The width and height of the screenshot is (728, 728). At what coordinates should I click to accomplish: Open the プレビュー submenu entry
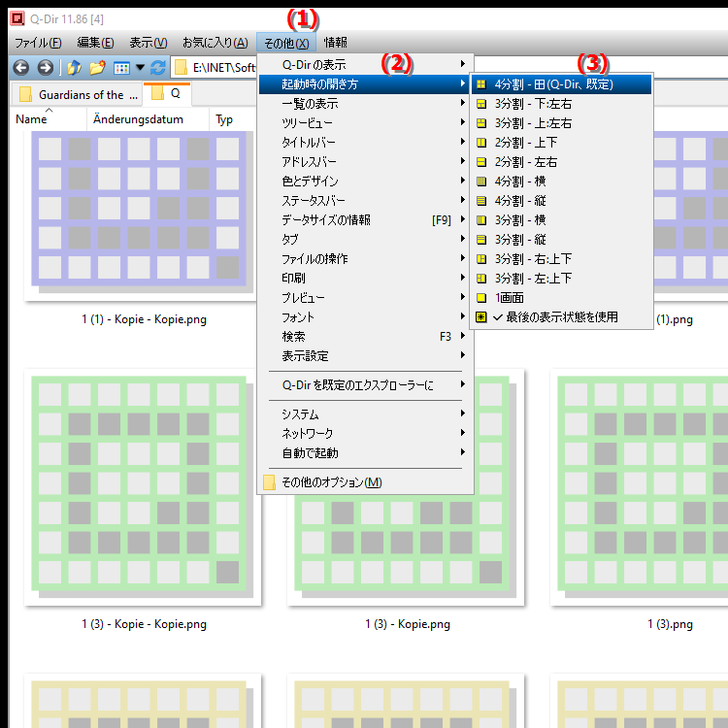click(x=366, y=298)
